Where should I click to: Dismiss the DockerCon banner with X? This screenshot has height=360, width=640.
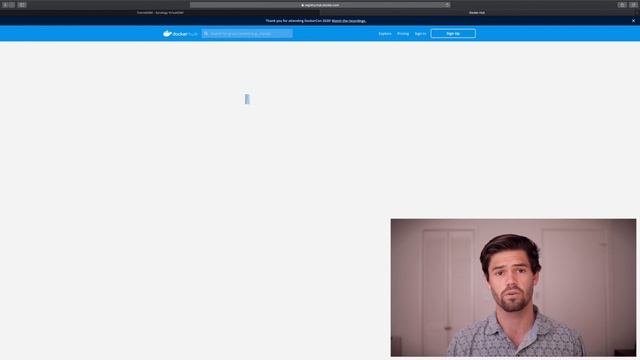(633, 21)
